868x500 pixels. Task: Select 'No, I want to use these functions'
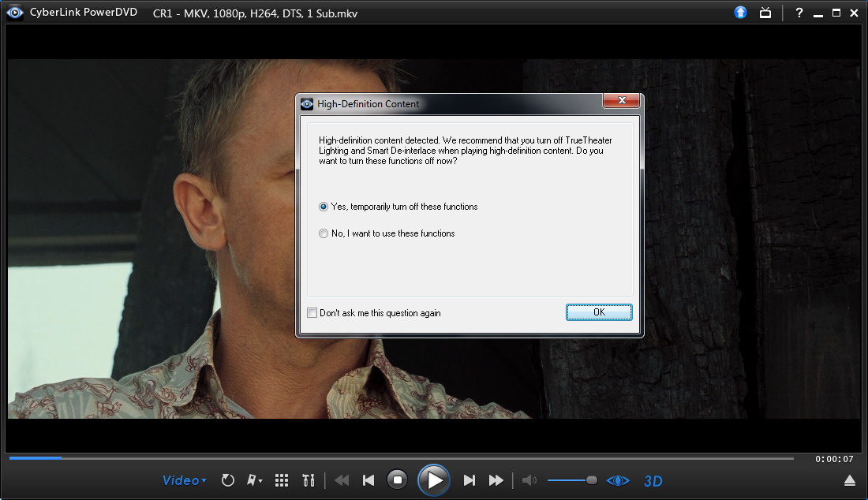point(324,233)
